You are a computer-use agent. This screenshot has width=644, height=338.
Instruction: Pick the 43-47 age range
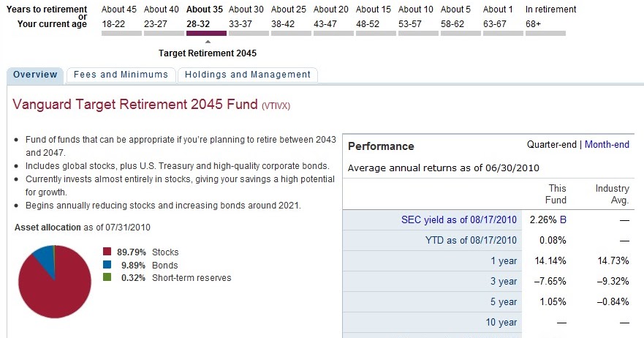point(333,19)
